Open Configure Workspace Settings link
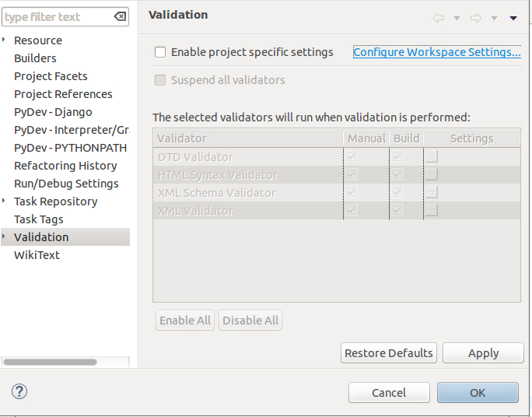 point(436,52)
